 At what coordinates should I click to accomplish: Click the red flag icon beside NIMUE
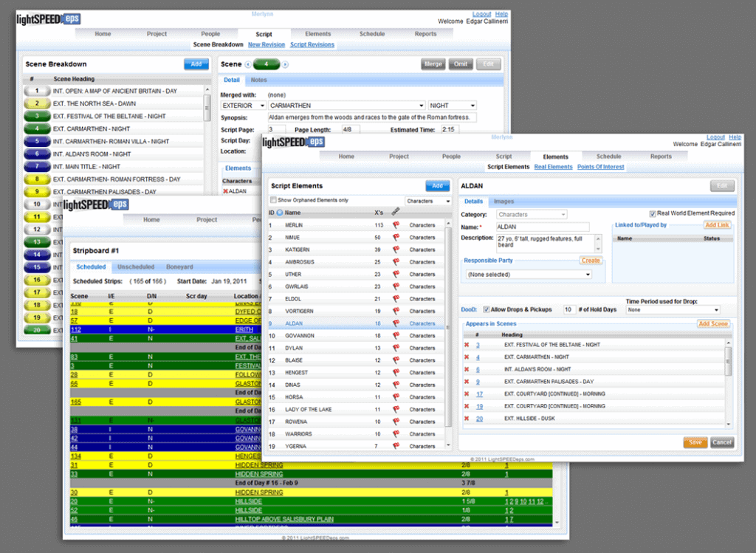pos(396,238)
